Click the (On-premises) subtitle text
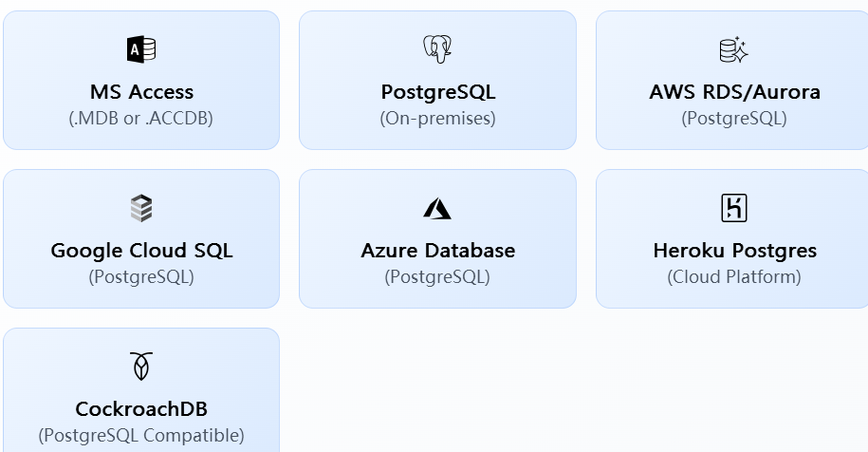The height and width of the screenshot is (452, 868). [x=437, y=119]
